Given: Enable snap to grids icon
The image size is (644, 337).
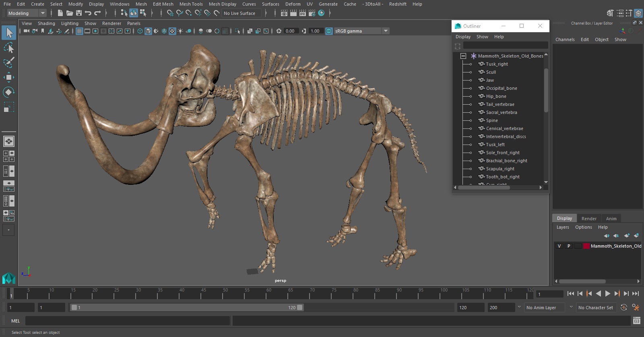Looking at the screenshot, I should [170, 13].
